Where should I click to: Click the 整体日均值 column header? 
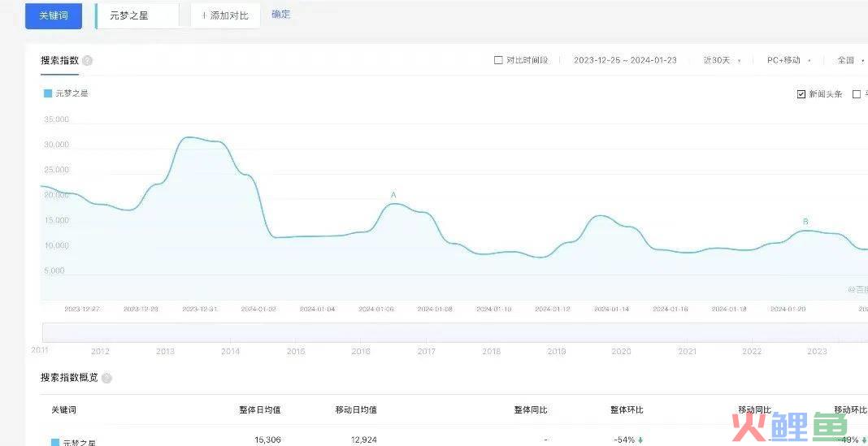260,410
